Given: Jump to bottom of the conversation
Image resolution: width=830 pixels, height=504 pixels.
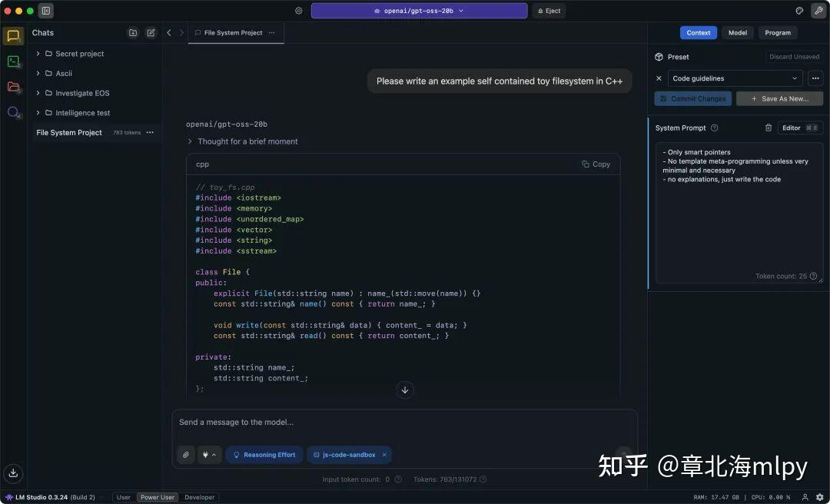Looking at the screenshot, I should point(405,390).
